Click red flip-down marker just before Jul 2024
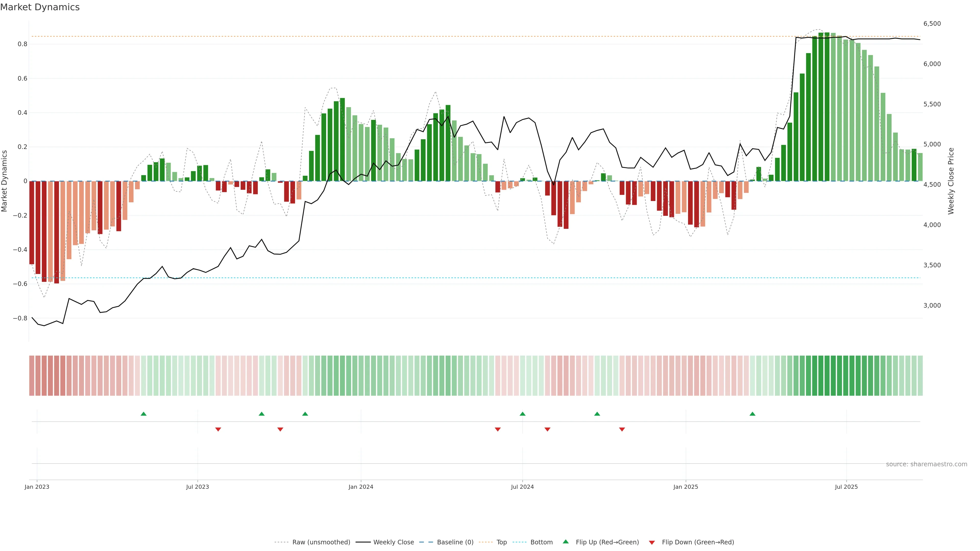The height and width of the screenshot is (551, 980). click(498, 429)
